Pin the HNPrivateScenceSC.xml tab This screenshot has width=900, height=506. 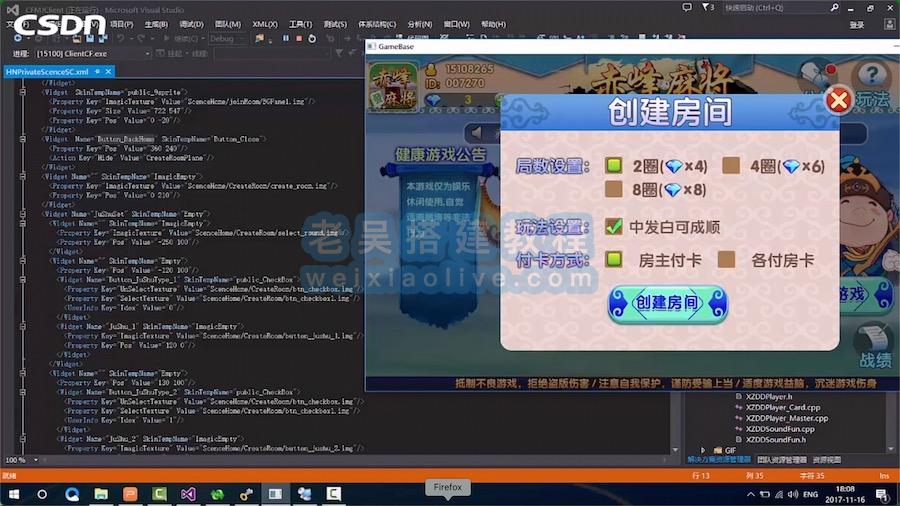coord(98,71)
